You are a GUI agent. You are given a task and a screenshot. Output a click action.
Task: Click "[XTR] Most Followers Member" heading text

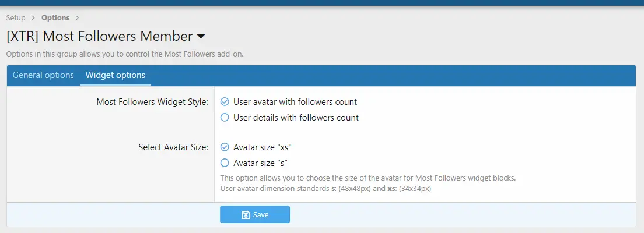click(99, 37)
